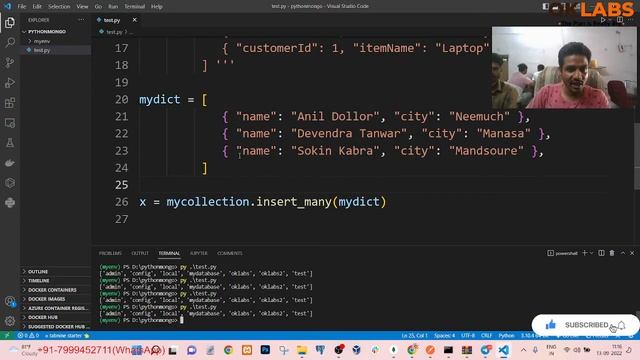Close the test.py editor tab
Viewport: 640px width, 360px height.
pos(135,20)
